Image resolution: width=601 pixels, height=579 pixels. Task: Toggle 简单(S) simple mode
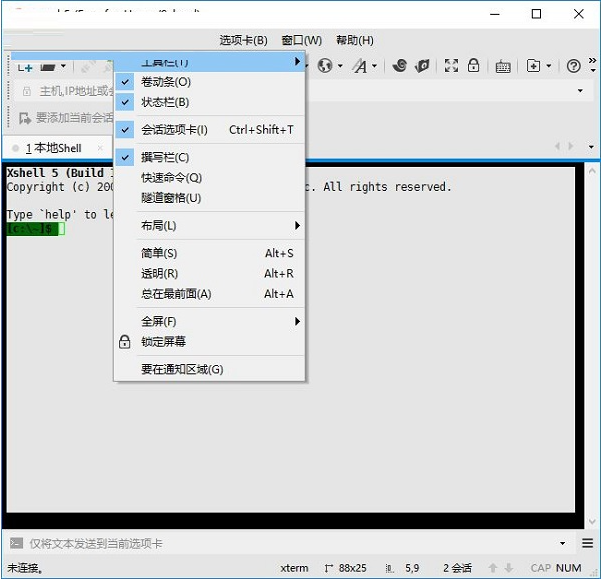209,253
